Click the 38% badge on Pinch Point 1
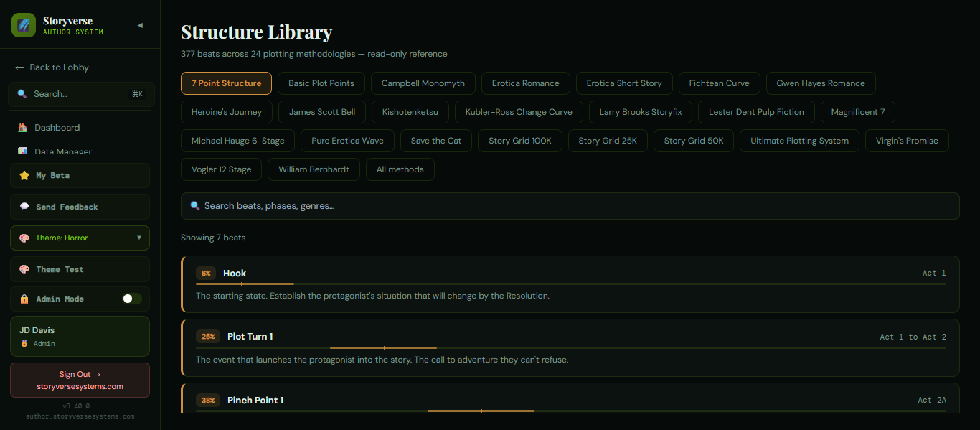The width and height of the screenshot is (980, 430). 208,401
